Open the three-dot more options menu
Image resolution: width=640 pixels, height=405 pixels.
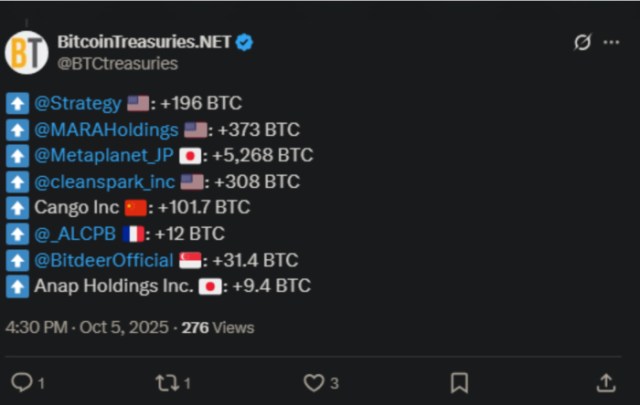point(612,43)
